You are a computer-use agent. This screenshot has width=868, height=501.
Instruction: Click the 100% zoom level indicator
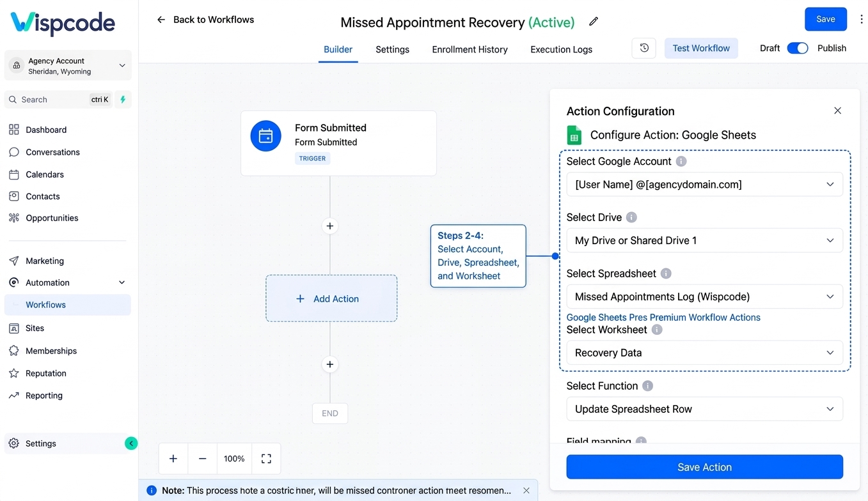coord(234,458)
